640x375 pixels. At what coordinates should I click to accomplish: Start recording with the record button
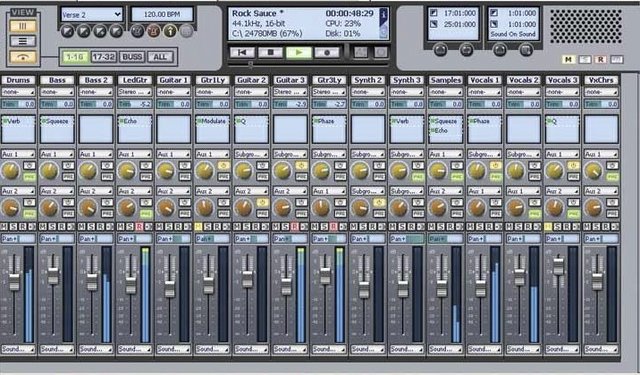coord(327,53)
